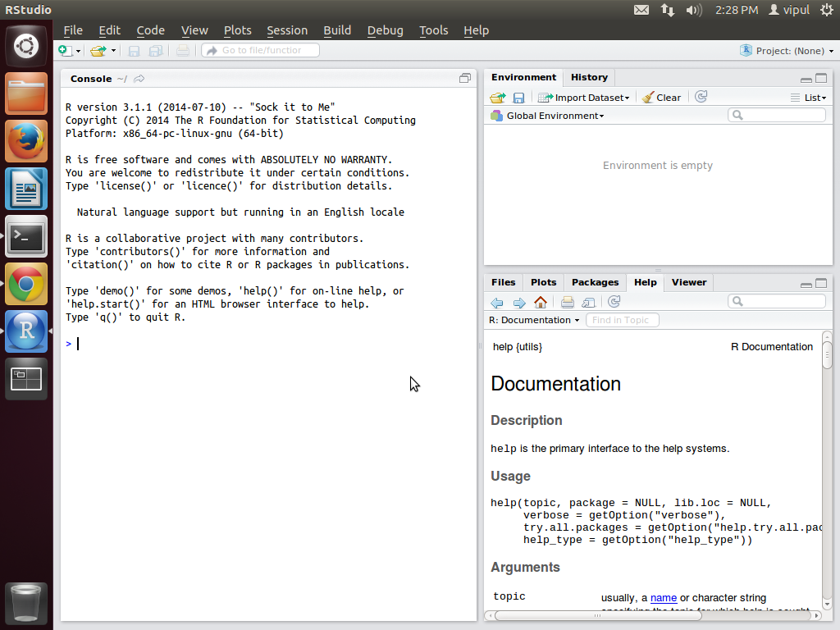Open the system power gear menu
Image resolution: width=840 pixels, height=630 pixels.
(827, 10)
